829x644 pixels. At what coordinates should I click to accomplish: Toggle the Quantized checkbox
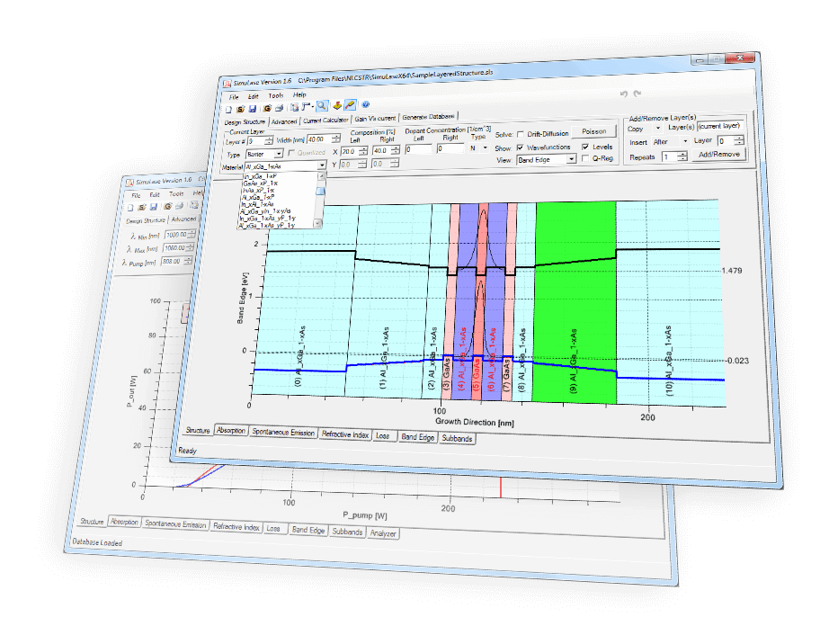click(291, 153)
